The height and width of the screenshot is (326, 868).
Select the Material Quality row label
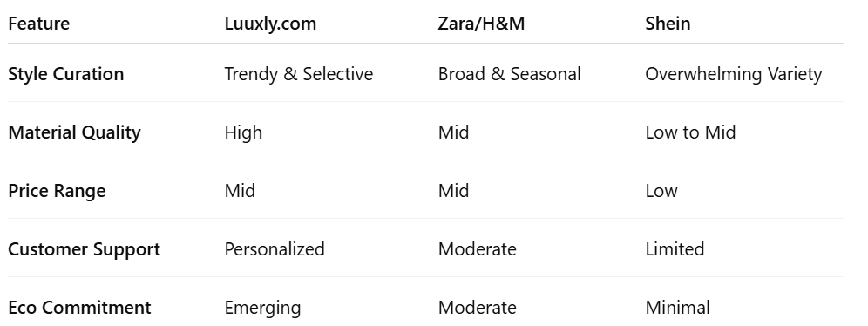point(74,132)
